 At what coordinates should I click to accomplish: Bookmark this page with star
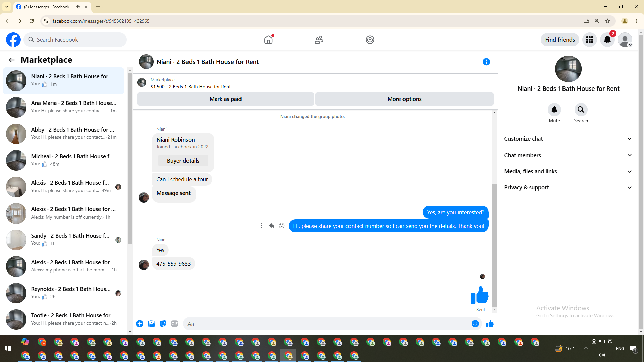[x=608, y=21]
